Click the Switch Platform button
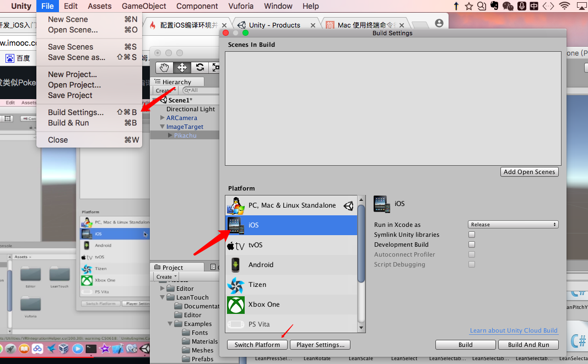588x364 pixels. pos(257,345)
